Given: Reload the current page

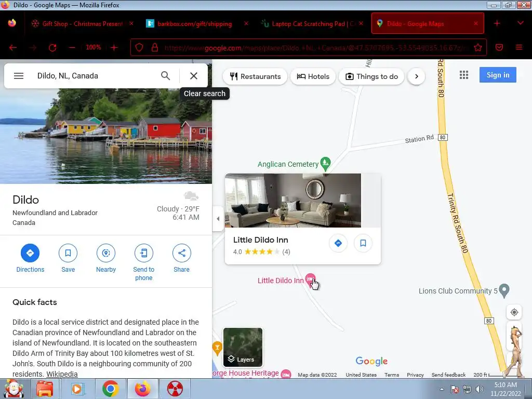Looking at the screenshot, I should pos(52,47).
